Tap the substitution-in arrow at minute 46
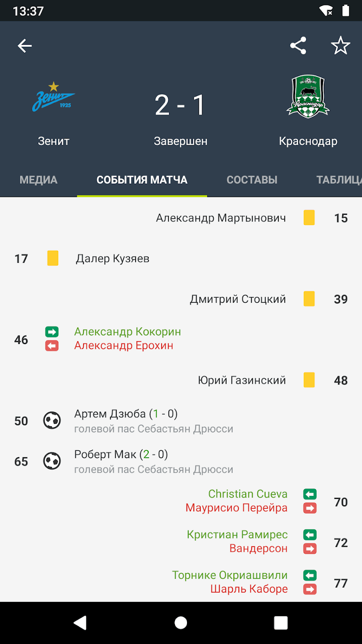The image size is (362, 644). [x=52, y=332]
